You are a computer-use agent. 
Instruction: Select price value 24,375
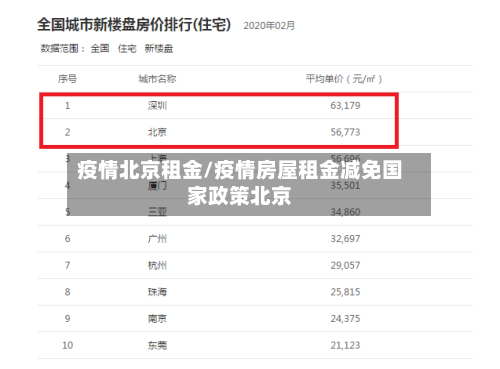(x=345, y=319)
